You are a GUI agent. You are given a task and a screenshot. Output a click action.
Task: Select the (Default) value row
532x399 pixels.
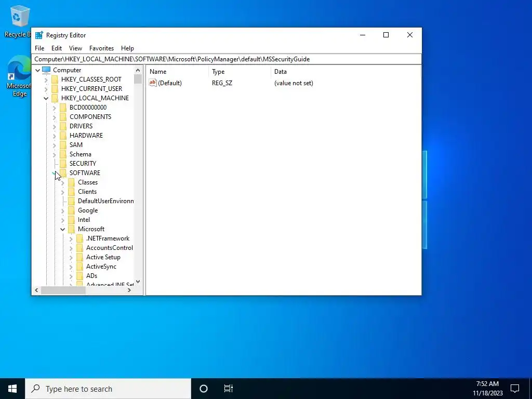point(284,83)
